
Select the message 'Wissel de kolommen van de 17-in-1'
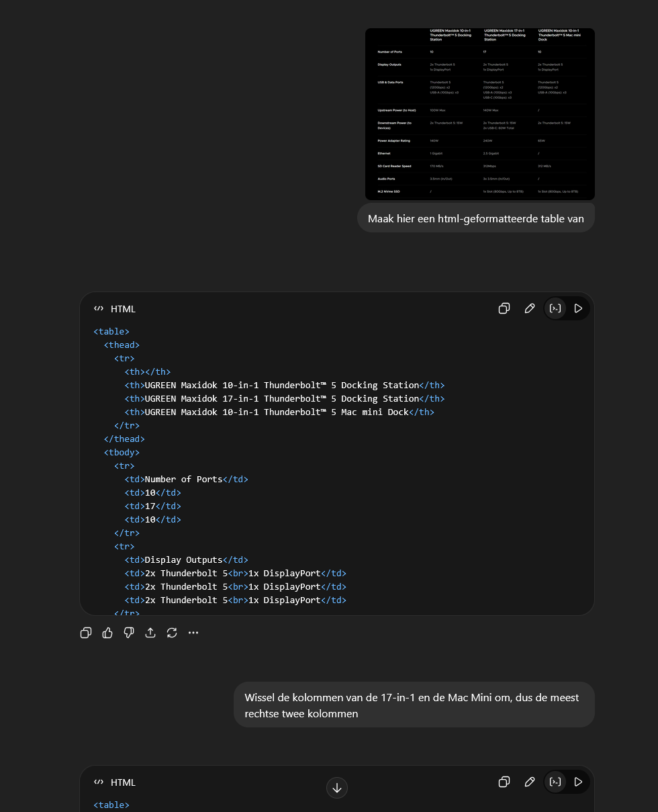click(414, 705)
